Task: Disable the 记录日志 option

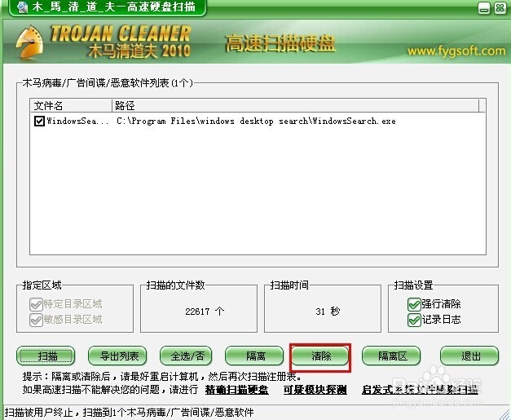Action: coord(414,320)
